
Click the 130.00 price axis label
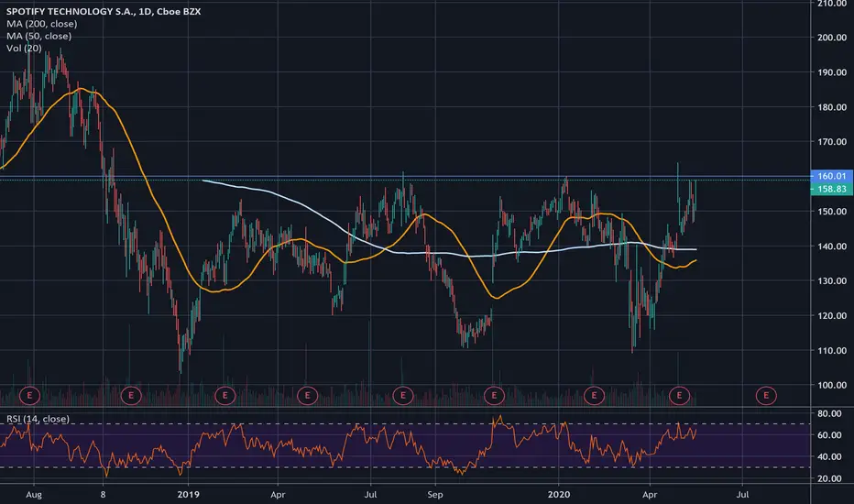pos(832,281)
